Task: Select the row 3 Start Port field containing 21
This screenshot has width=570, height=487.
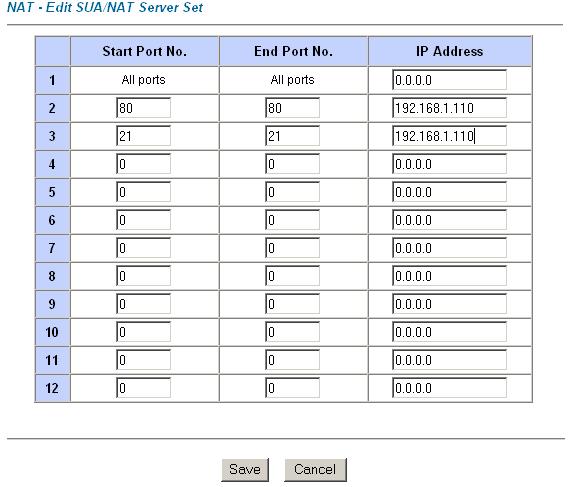Action: (x=143, y=136)
